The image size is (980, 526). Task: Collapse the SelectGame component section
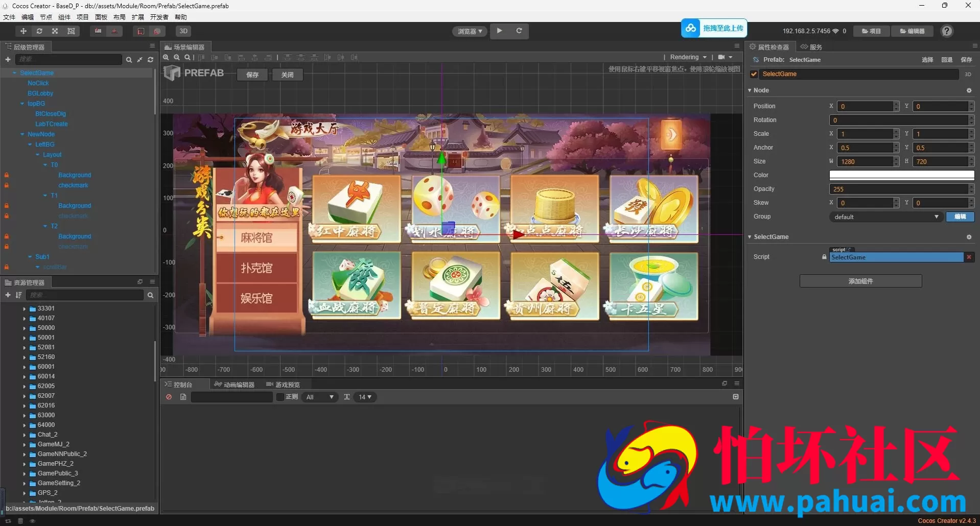(x=750, y=237)
